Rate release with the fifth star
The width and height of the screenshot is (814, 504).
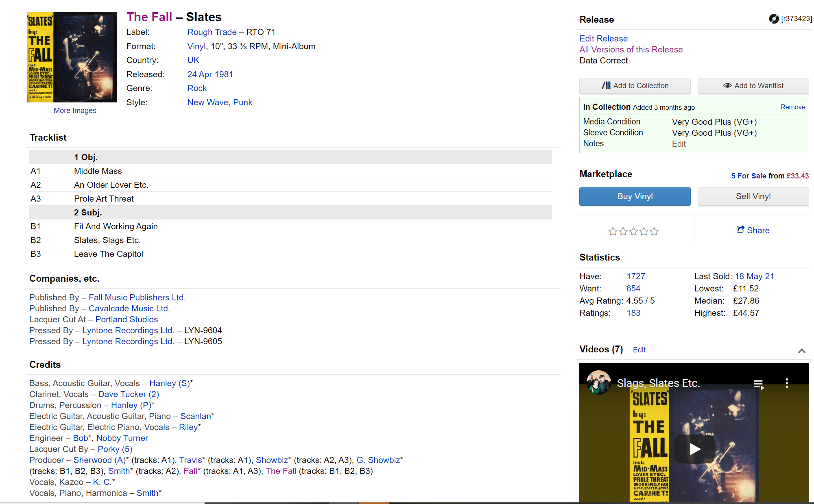(654, 232)
